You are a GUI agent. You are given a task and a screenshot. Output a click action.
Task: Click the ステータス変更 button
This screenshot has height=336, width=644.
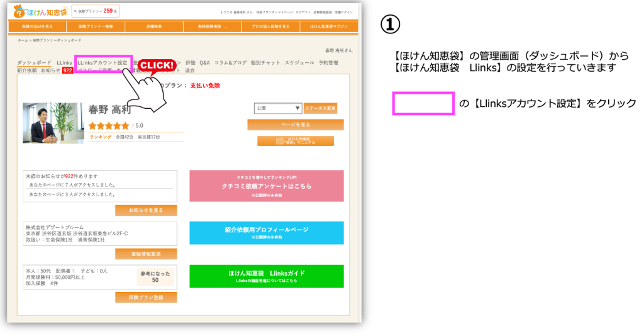[x=320, y=108]
